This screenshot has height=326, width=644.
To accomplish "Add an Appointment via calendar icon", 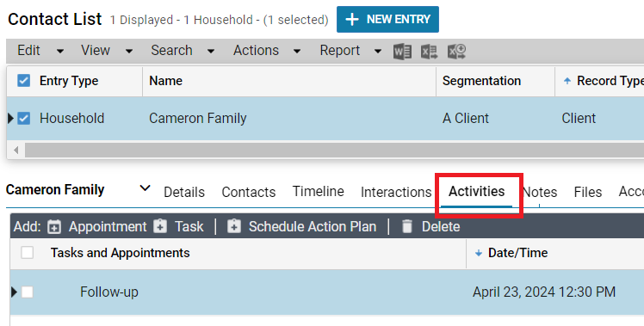I will 53,226.
